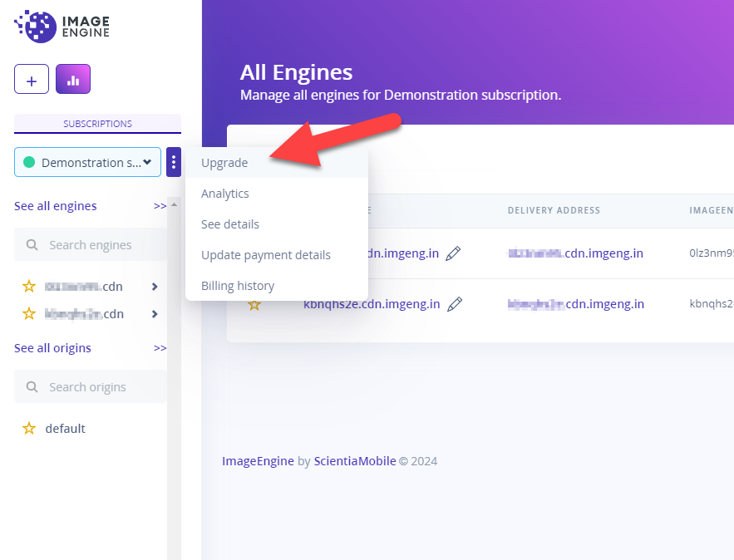Focus the Search origins field
Viewport: 734px width, 560px height.
point(91,387)
